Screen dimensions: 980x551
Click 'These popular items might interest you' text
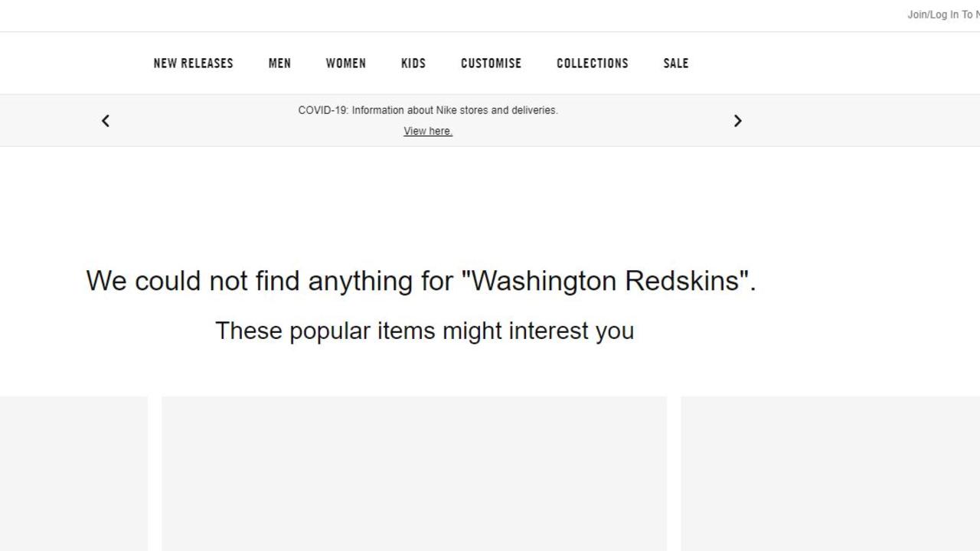(424, 331)
